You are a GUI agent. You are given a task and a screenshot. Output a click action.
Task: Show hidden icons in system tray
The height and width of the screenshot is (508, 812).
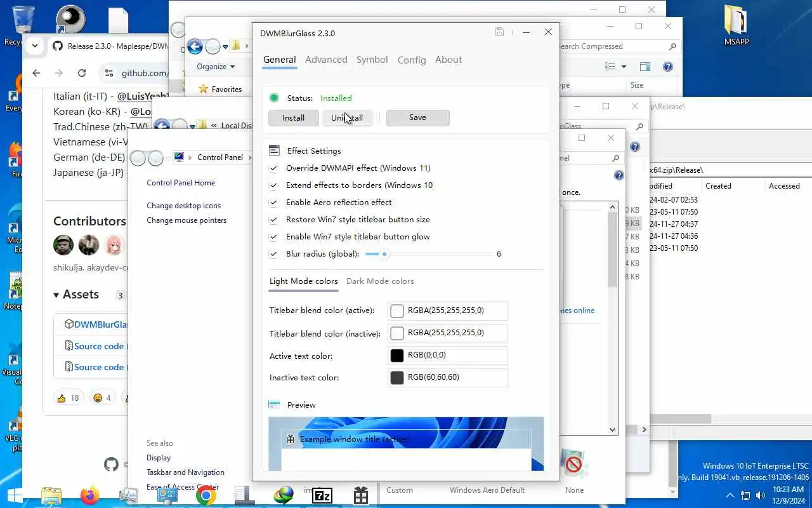pyautogui.click(x=730, y=495)
